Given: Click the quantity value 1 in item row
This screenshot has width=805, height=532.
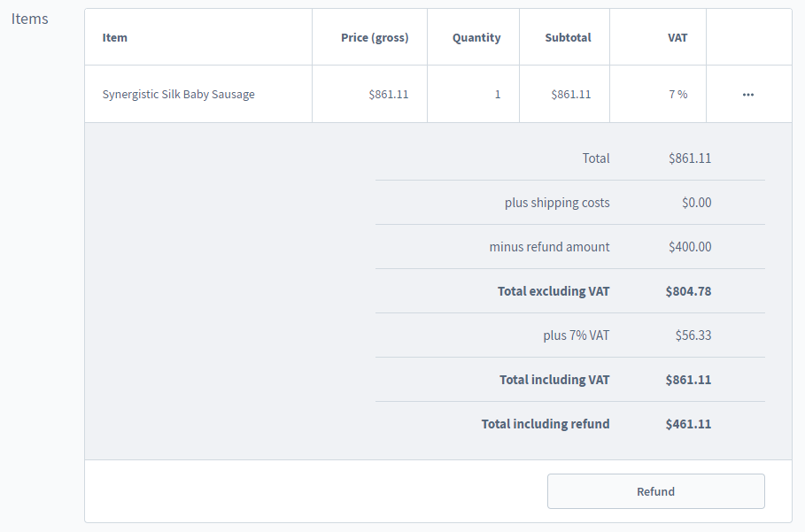Looking at the screenshot, I should [498, 95].
